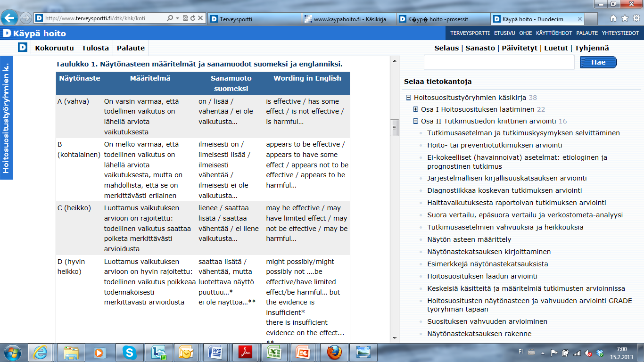
Task: Click the Duodecim D logo beside Kokoruutu
Action: point(22,48)
